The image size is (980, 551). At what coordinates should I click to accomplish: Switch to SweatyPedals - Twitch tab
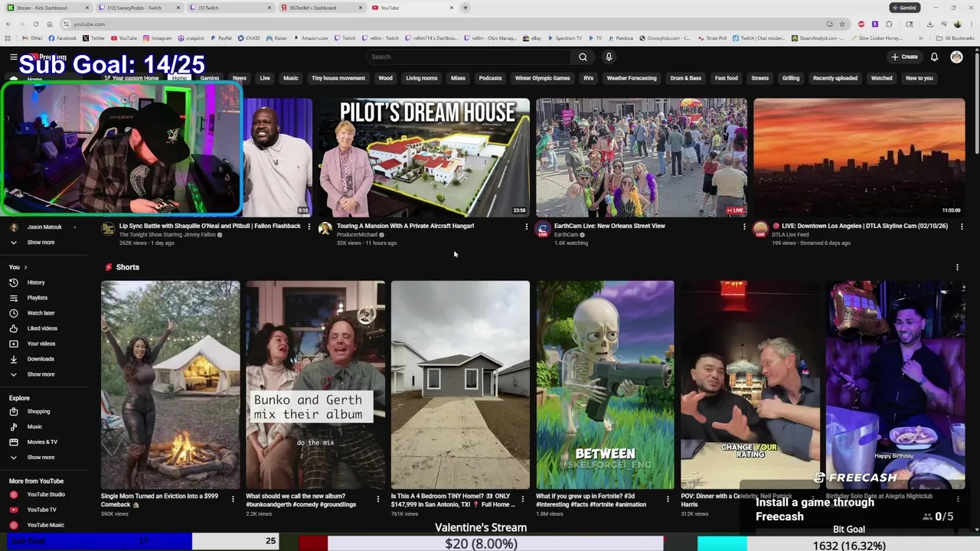click(138, 8)
